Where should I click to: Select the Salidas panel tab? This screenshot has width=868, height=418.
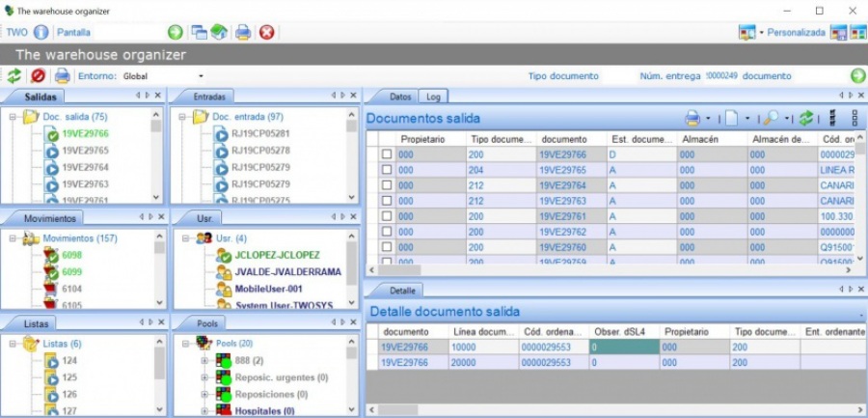pyautogui.click(x=41, y=97)
